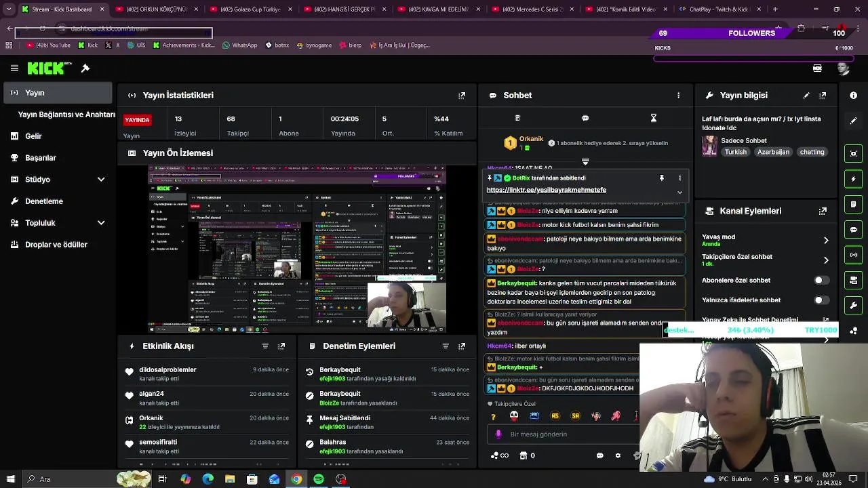Click the info icon in right rail
868x488 pixels.
[x=854, y=96]
